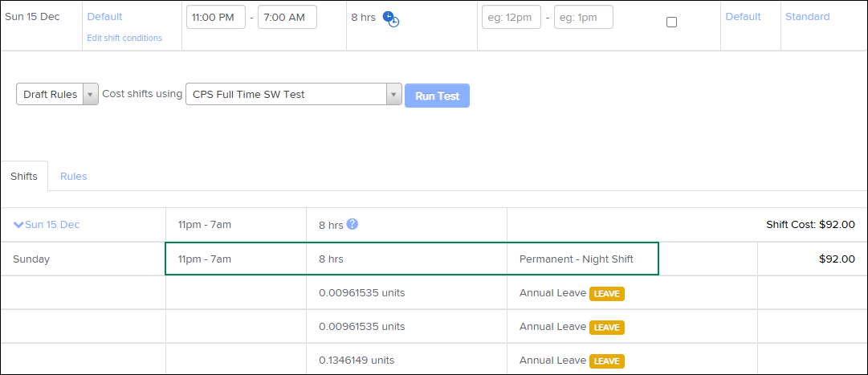Click the 11:00 PM start time field
Screen dimensions: 868x375
point(215,17)
